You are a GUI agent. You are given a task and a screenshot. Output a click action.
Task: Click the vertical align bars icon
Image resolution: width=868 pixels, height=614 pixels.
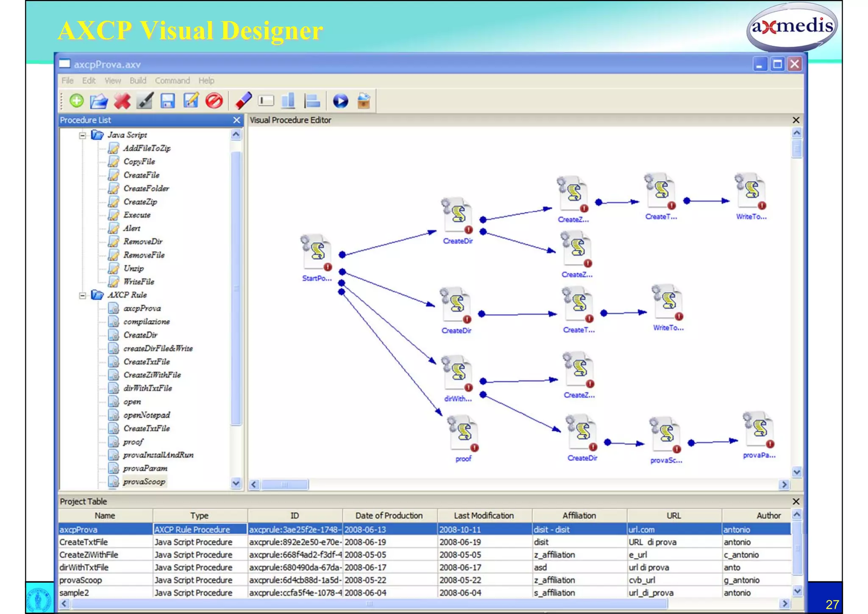(289, 101)
